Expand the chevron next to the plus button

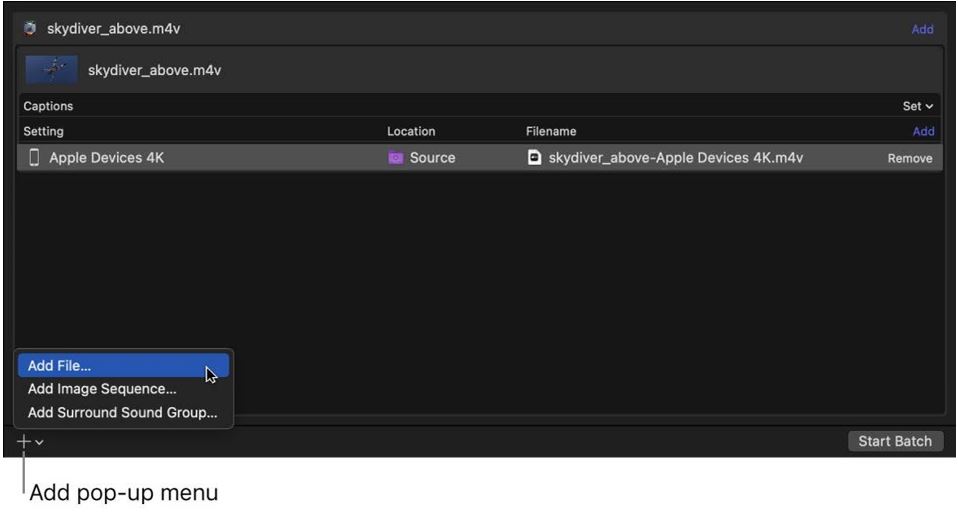(39, 442)
